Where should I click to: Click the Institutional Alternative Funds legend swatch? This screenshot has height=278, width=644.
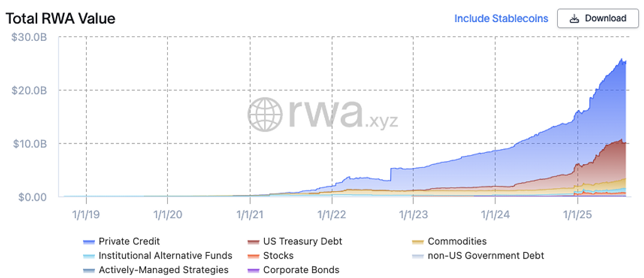click(x=89, y=256)
